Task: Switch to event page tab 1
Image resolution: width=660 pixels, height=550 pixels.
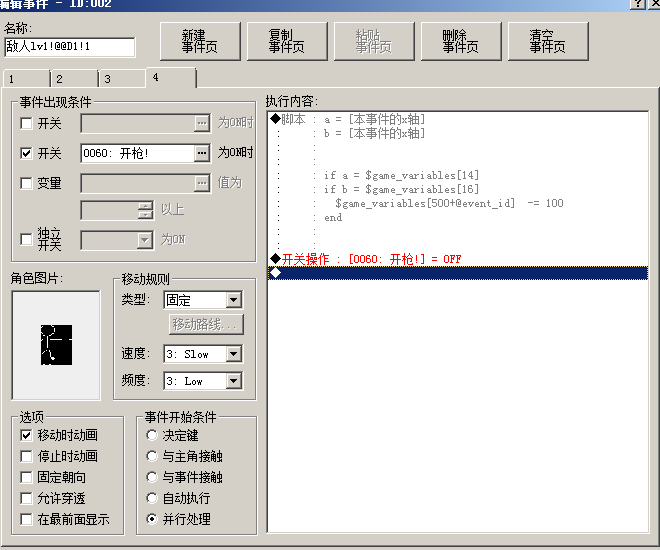Action: pos(26,79)
